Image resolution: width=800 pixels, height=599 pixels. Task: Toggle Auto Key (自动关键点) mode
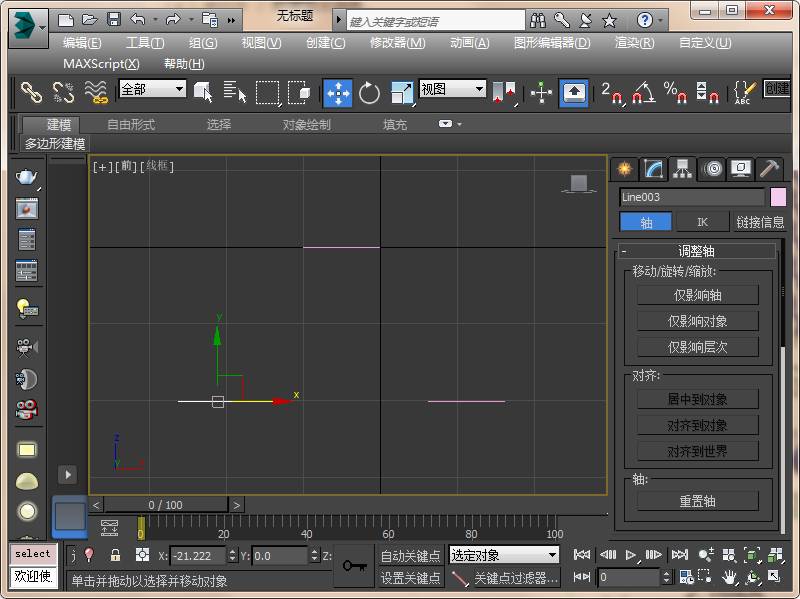410,556
